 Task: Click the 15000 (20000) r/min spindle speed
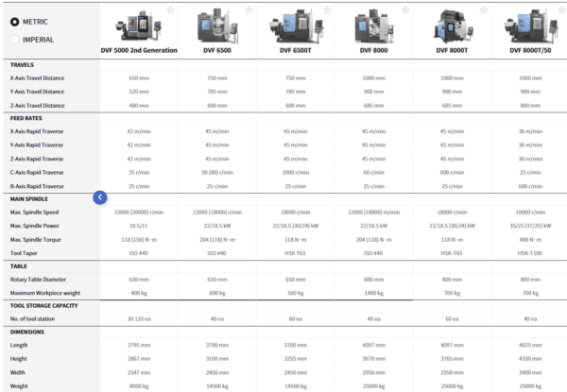tap(139, 213)
